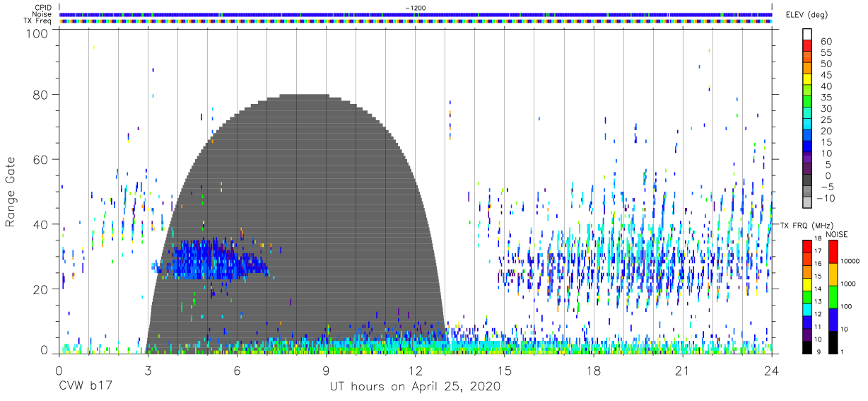Select the green 13-14 MHz TX FRQ swatch
Viewport: 868px width, 401px height.
(x=807, y=296)
